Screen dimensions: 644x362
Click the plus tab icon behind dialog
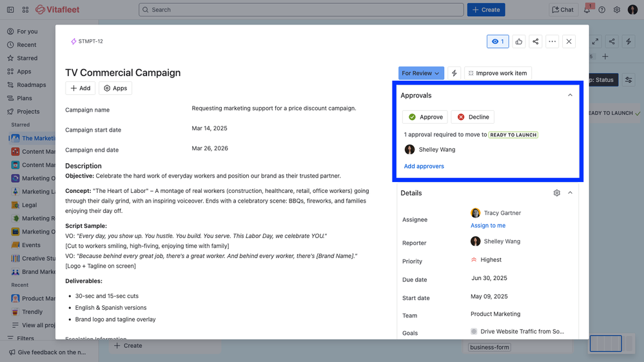click(x=605, y=57)
